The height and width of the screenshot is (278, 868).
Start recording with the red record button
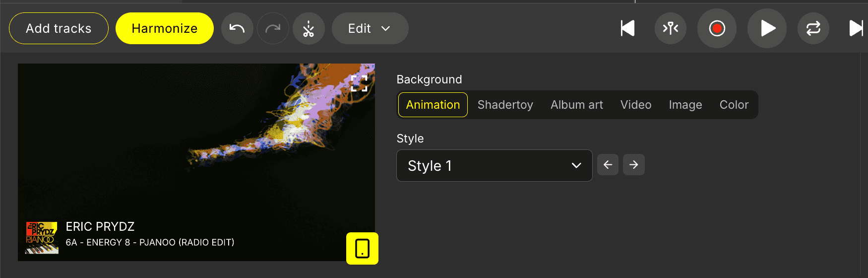tap(717, 28)
